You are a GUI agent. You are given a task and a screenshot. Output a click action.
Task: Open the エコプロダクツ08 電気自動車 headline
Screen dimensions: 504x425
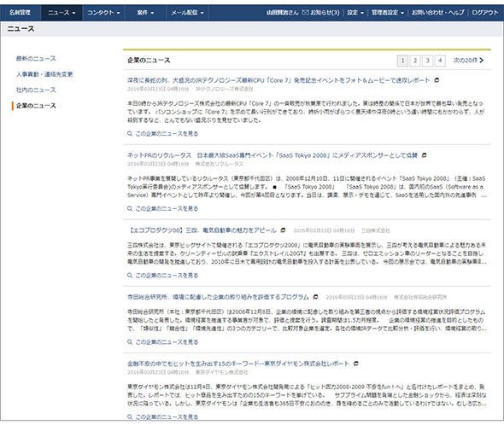202,230
